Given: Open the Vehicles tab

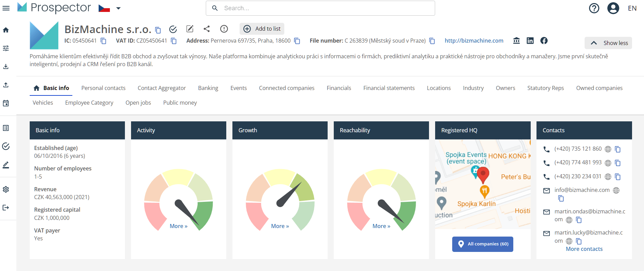Looking at the screenshot, I should (43, 103).
